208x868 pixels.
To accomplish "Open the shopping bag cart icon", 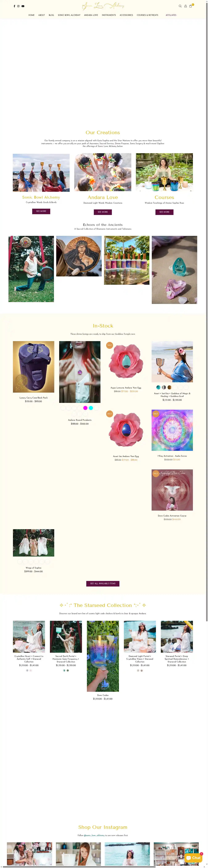I will tap(190, 6).
